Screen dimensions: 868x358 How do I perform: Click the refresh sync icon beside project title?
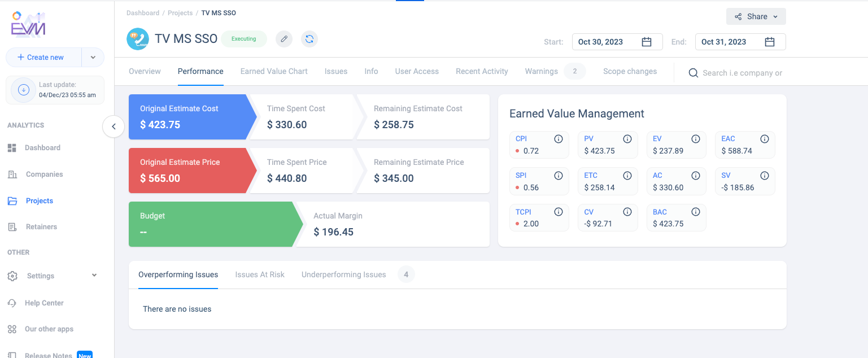tap(309, 39)
